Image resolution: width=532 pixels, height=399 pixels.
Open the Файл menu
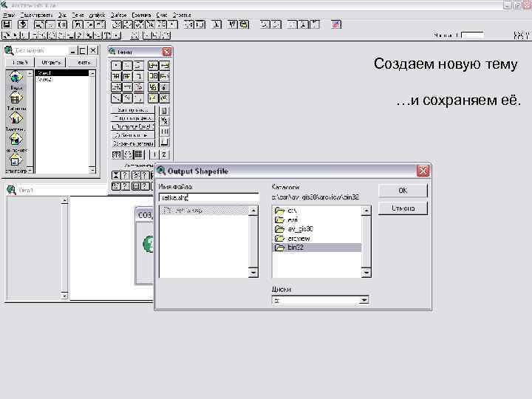[9, 15]
